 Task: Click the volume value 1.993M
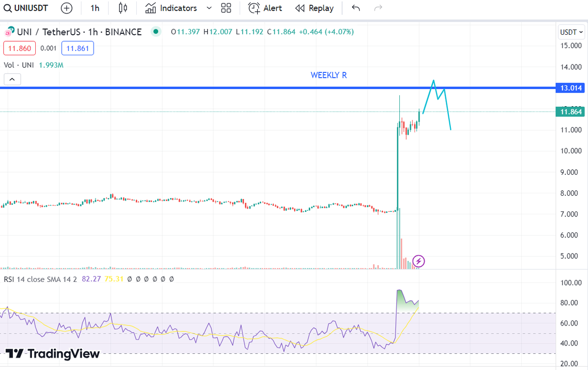coord(51,65)
